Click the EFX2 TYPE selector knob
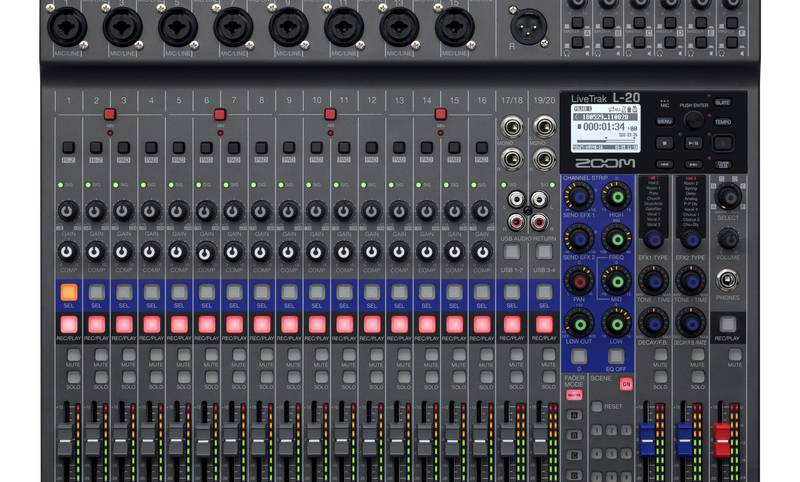800x482 pixels. [691, 240]
